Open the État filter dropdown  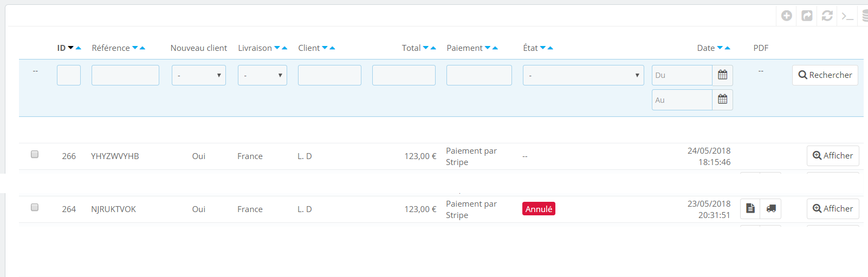[583, 75]
